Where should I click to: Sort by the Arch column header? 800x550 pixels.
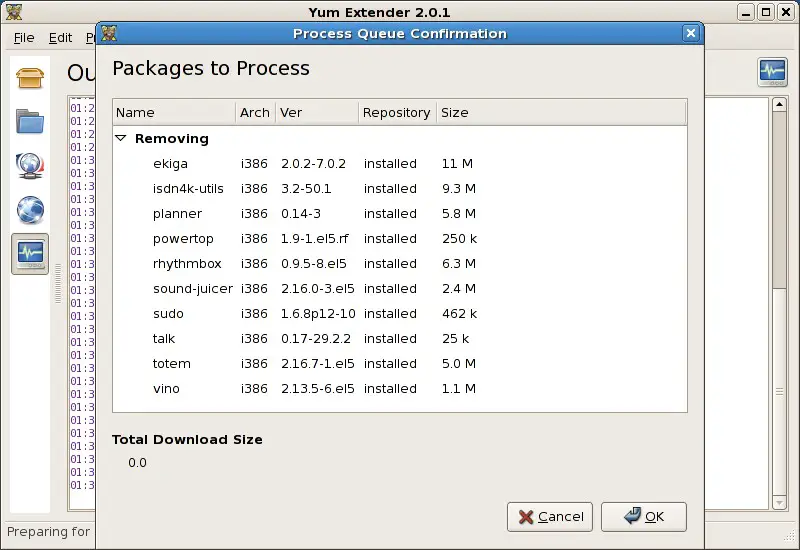(x=255, y=112)
